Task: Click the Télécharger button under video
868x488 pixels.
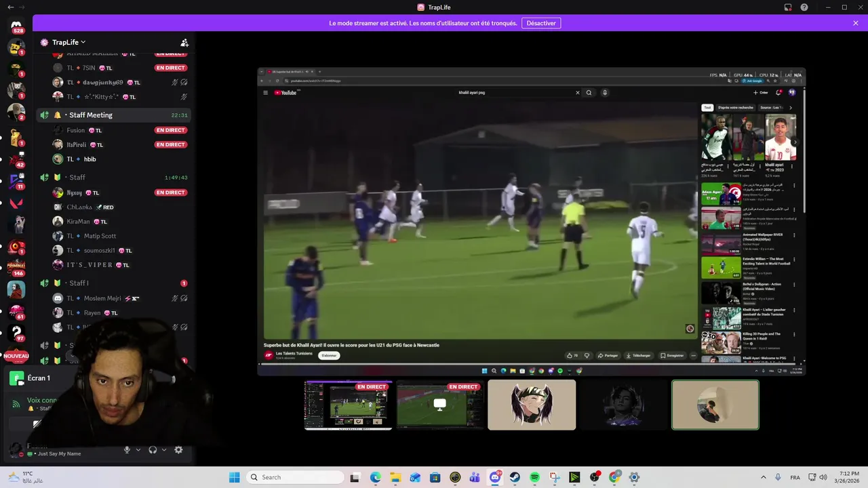Action: coord(638,355)
